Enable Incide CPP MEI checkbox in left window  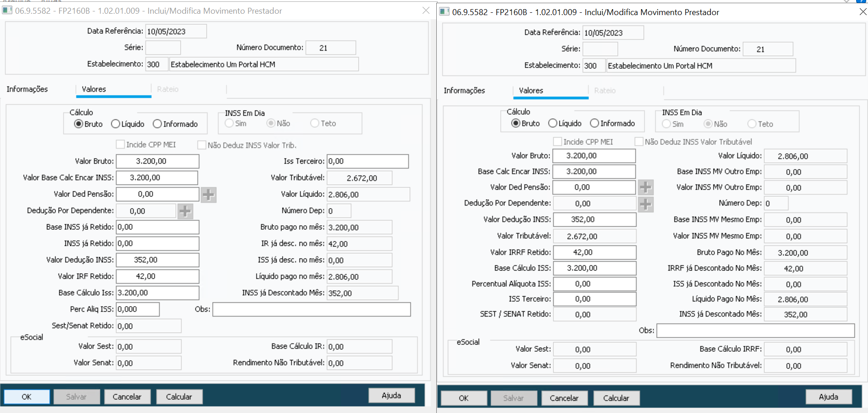pyautogui.click(x=120, y=144)
